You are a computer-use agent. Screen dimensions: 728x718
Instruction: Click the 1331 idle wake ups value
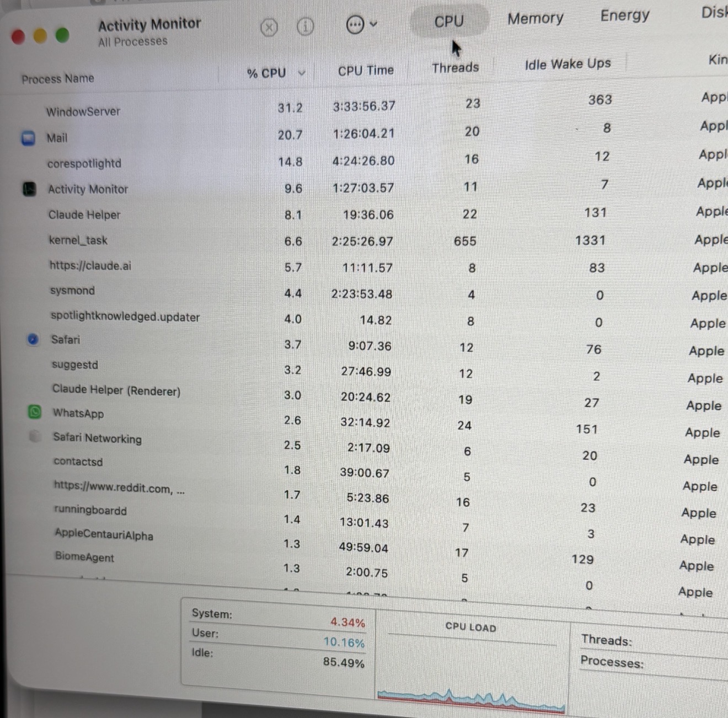point(590,240)
